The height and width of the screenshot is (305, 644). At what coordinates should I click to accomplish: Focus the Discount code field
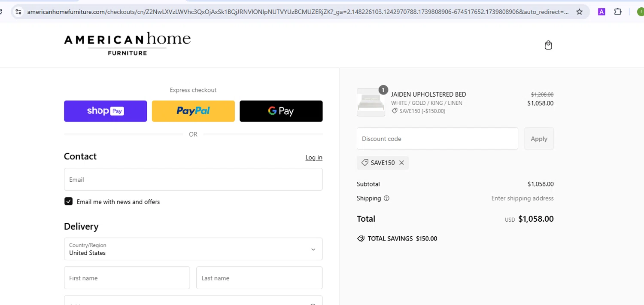(x=437, y=139)
